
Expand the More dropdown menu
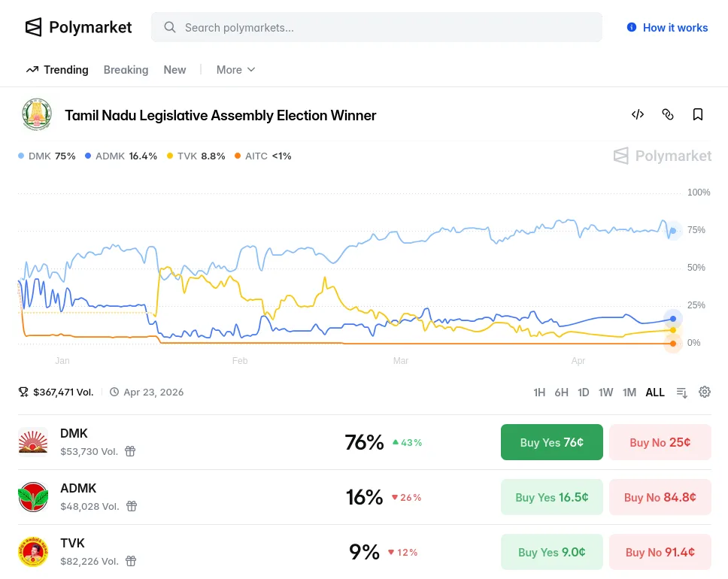coord(235,70)
